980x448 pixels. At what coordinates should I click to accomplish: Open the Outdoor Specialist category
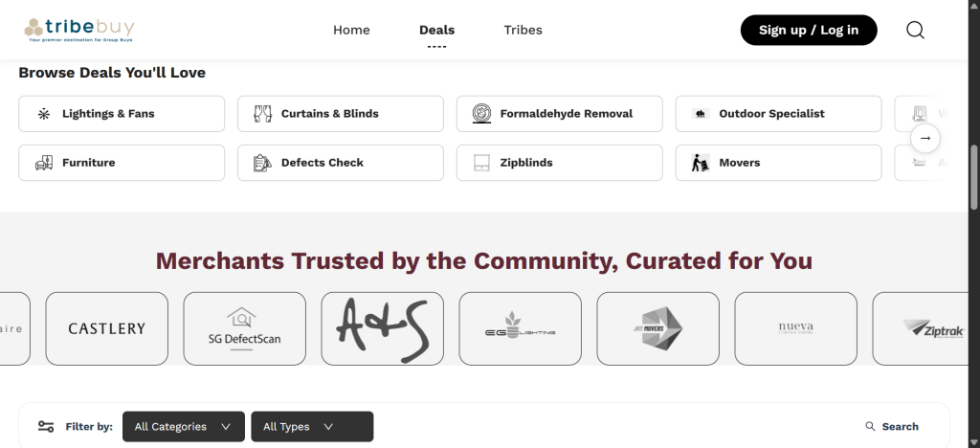click(778, 114)
